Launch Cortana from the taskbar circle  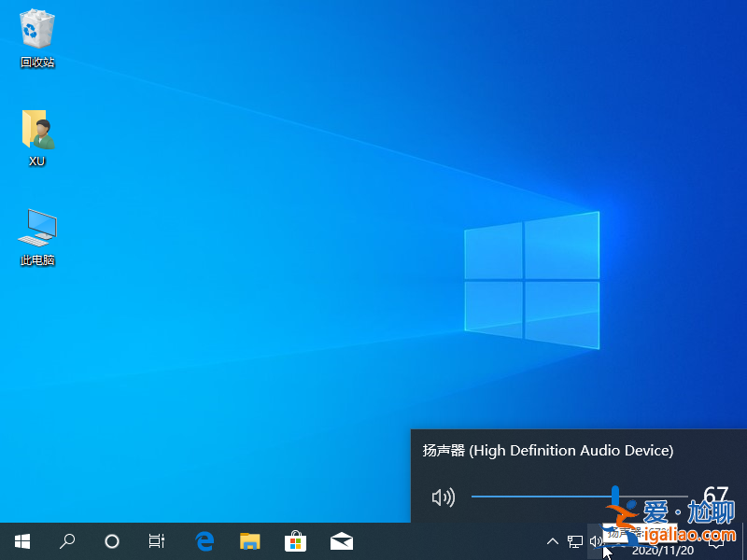point(112,540)
